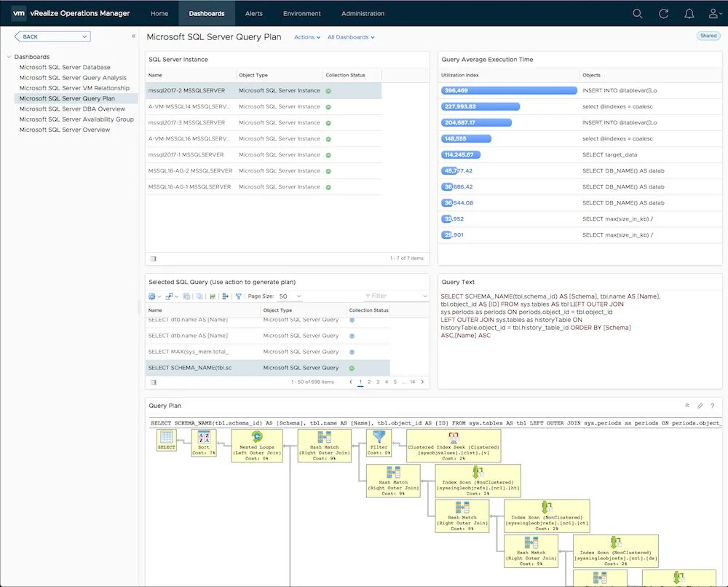The height and width of the screenshot is (587, 728).
Task: Click SELECT target_data object row
Action: click(x=609, y=154)
